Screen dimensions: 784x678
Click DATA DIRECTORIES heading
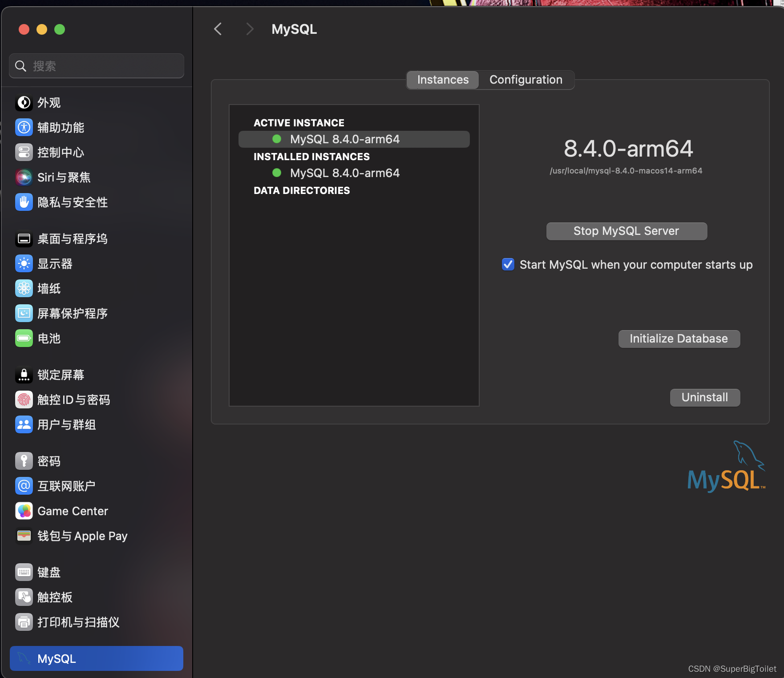pos(302,190)
